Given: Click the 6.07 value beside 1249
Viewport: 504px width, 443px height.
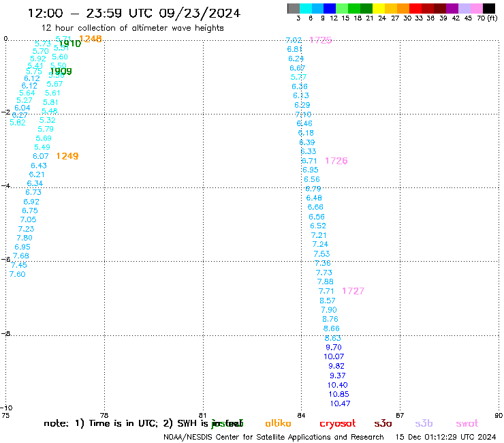Looking at the screenshot, I should click(41, 156).
